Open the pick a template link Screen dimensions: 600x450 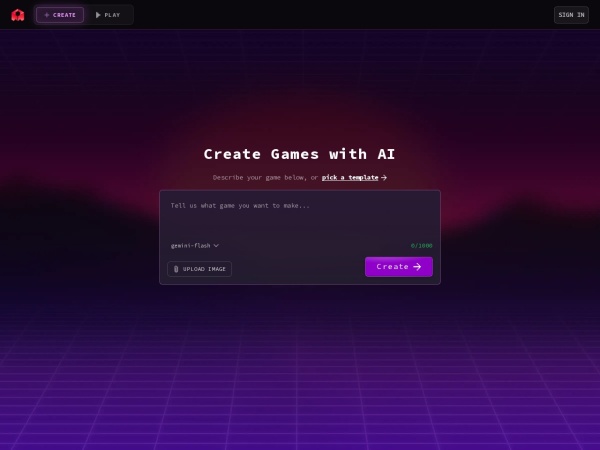[x=350, y=178]
